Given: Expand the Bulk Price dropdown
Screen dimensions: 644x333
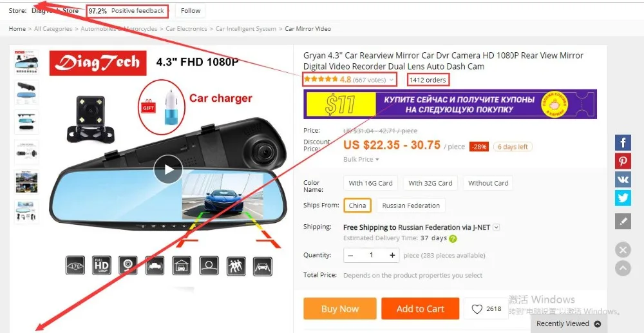Looking at the screenshot, I should pos(361,159).
